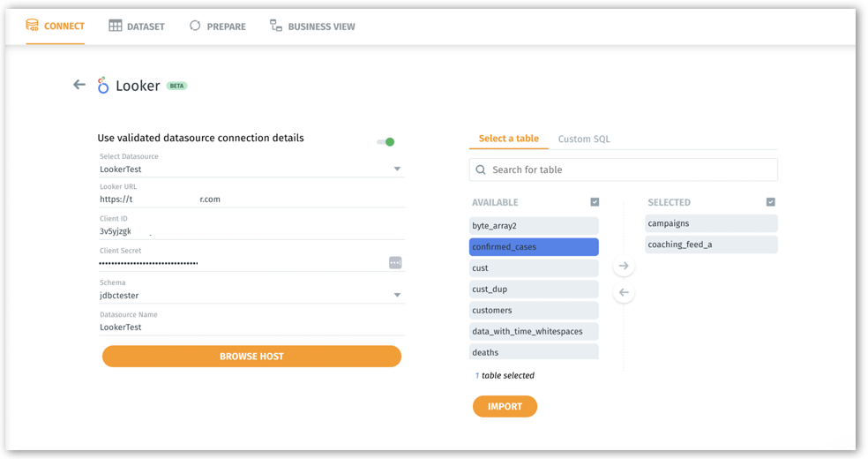This screenshot has height=459, width=868.
Task: Expand the Select Datasource dropdown
Action: tap(396, 169)
